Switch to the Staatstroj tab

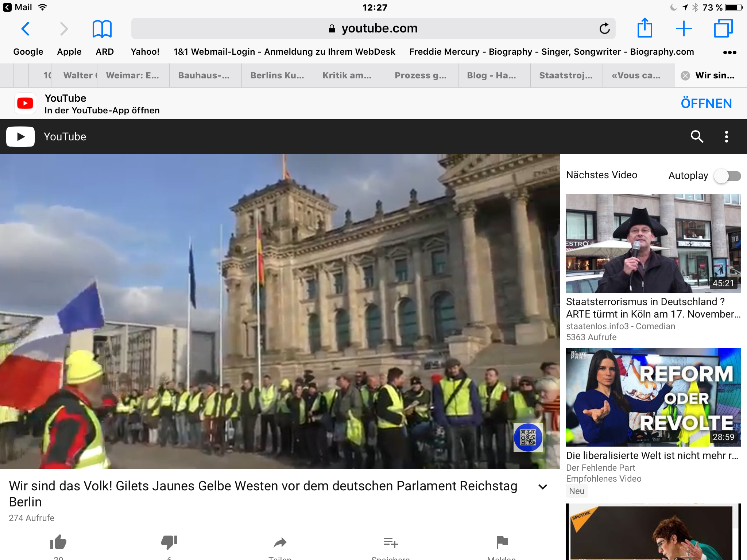pyautogui.click(x=566, y=75)
